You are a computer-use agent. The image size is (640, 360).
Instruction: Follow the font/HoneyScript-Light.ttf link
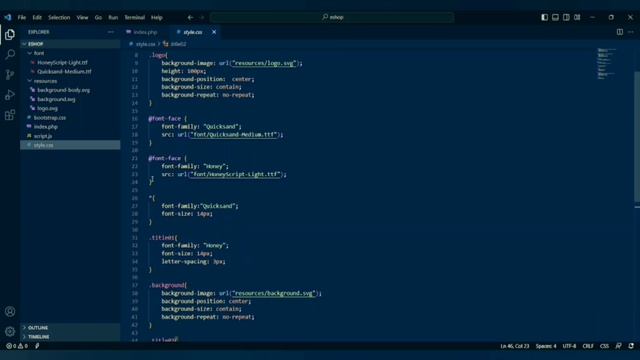pyautogui.click(x=235, y=174)
